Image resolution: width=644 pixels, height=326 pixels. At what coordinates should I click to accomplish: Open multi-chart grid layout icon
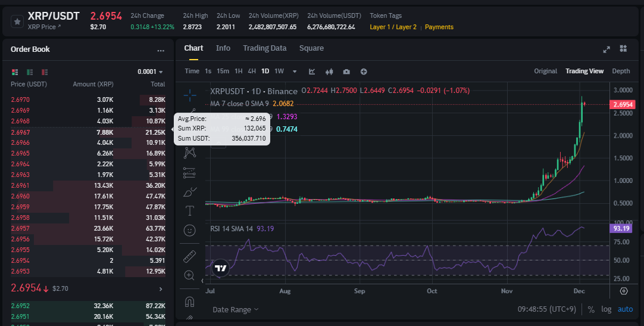pos(623,48)
